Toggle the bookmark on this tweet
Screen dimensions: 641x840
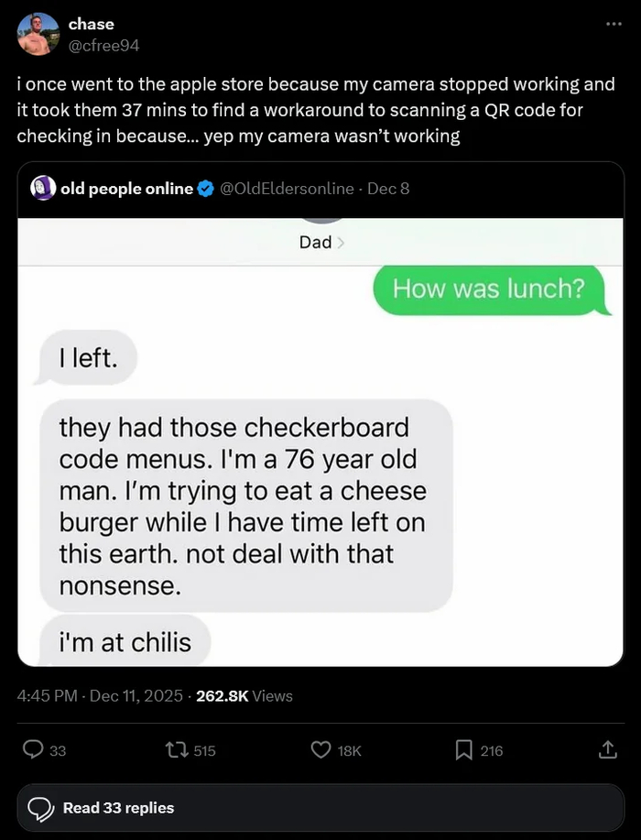click(x=465, y=750)
